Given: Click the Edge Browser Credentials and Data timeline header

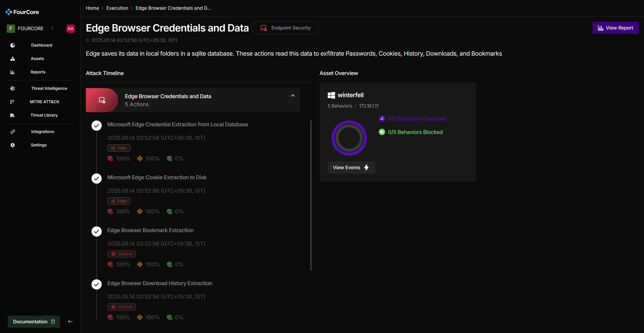Looking at the screenshot, I should (x=193, y=100).
